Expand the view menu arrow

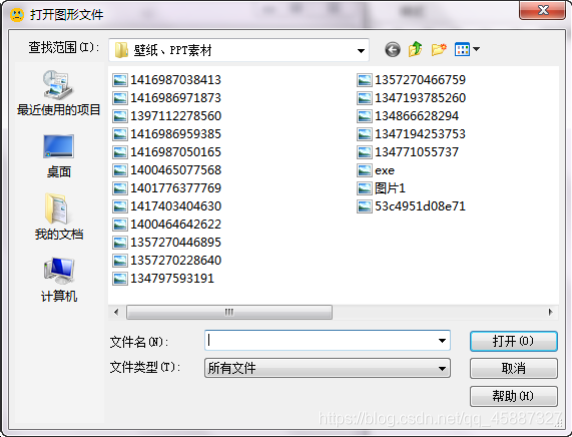476,49
